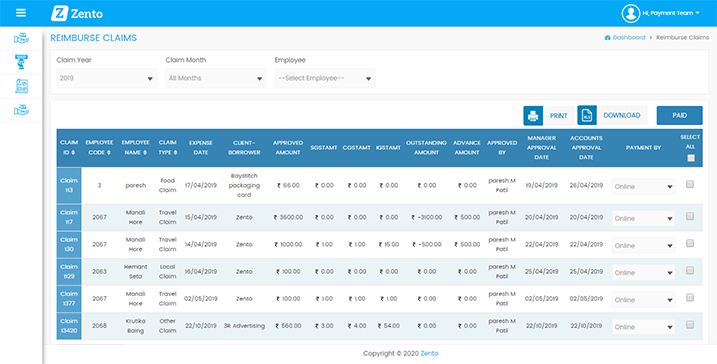Click 'Hemant Seta' employee name cell

[x=136, y=271]
